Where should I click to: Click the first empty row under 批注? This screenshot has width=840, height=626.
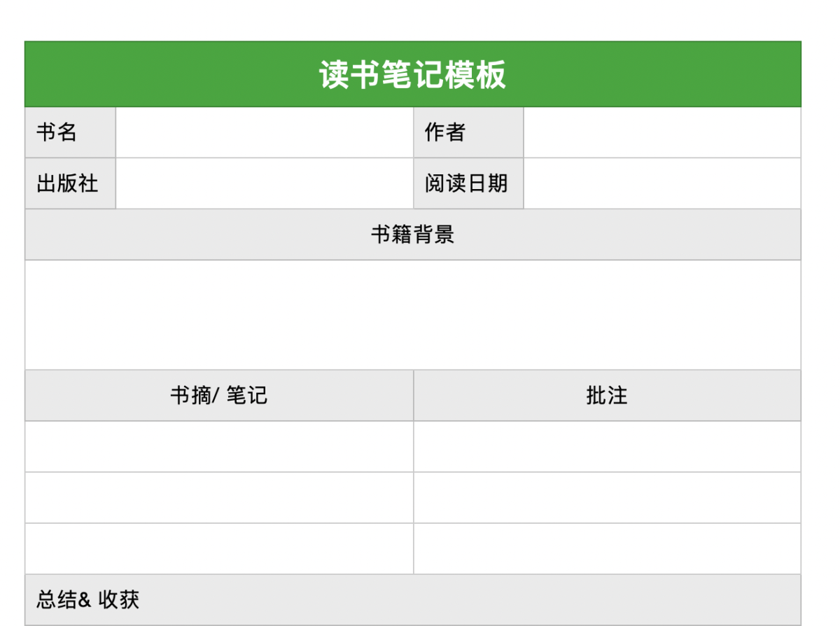pyautogui.click(x=607, y=447)
